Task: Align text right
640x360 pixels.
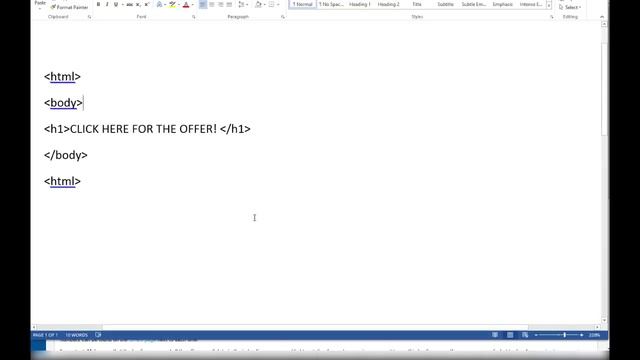Action: [x=220, y=4]
